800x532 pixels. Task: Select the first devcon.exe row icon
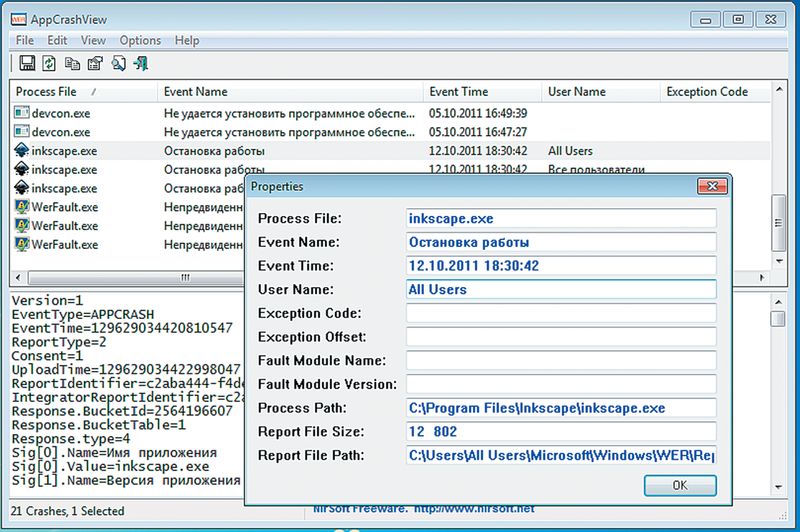click(22, 112)
